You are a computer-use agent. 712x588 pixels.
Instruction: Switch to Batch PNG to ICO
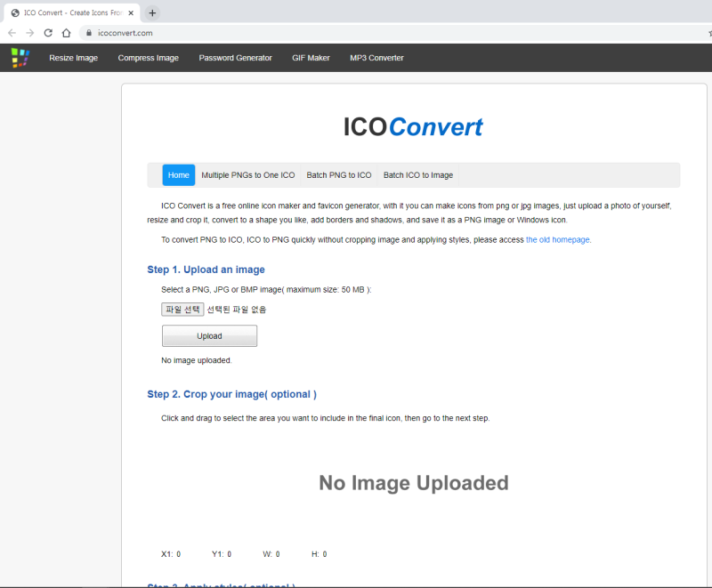[x=339, y=175]
